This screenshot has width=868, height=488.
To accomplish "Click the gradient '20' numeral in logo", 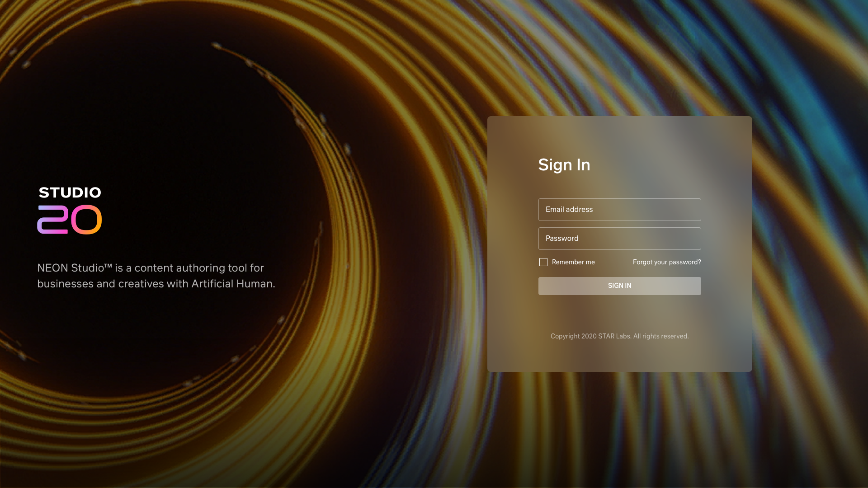I will click(70, 220).
